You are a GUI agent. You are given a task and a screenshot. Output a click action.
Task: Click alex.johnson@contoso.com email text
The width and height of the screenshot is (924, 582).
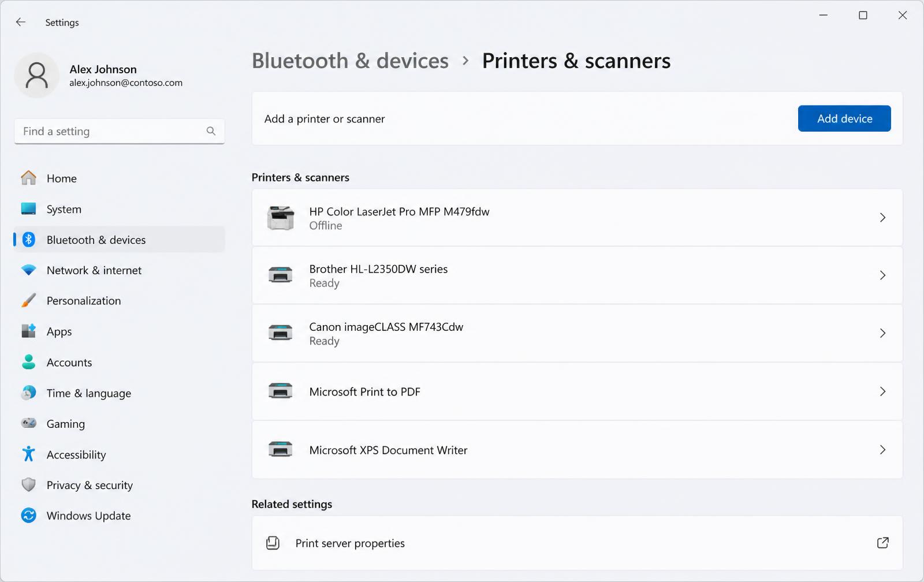(x=126, y=83)
